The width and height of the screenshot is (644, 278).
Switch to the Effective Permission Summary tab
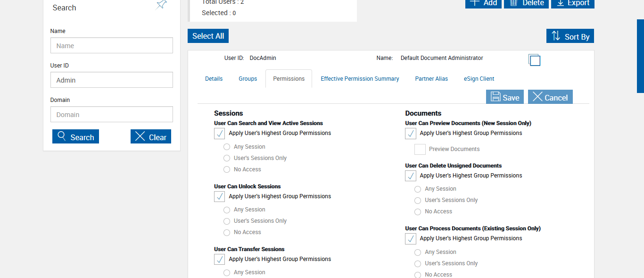tap(360, 79)
